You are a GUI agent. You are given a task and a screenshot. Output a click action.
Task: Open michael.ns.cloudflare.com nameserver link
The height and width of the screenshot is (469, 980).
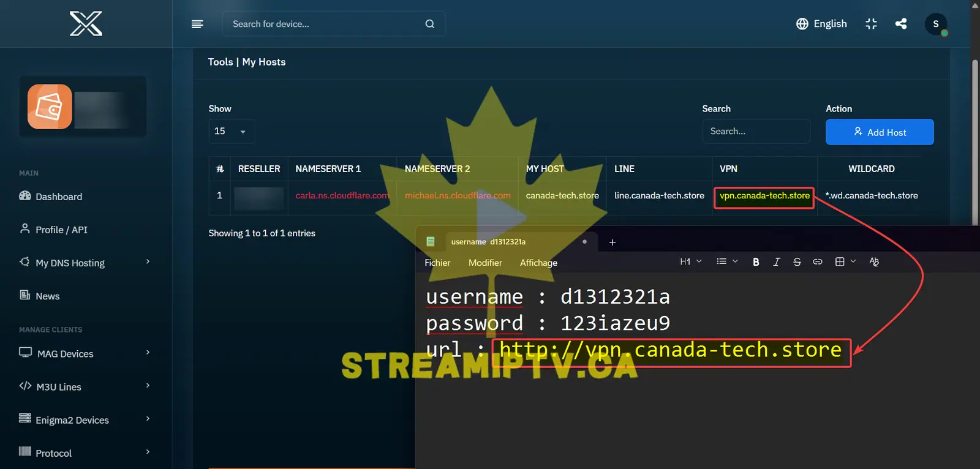[x=458, y=195]
